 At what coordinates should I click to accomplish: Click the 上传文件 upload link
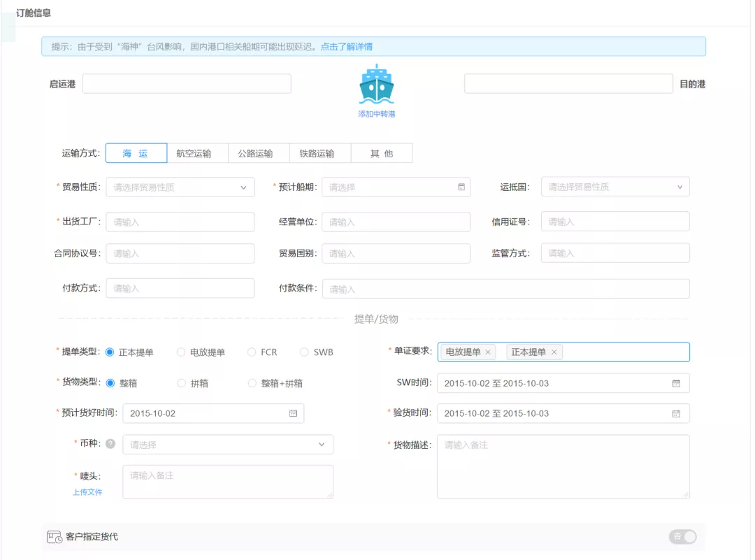[87, 492]
